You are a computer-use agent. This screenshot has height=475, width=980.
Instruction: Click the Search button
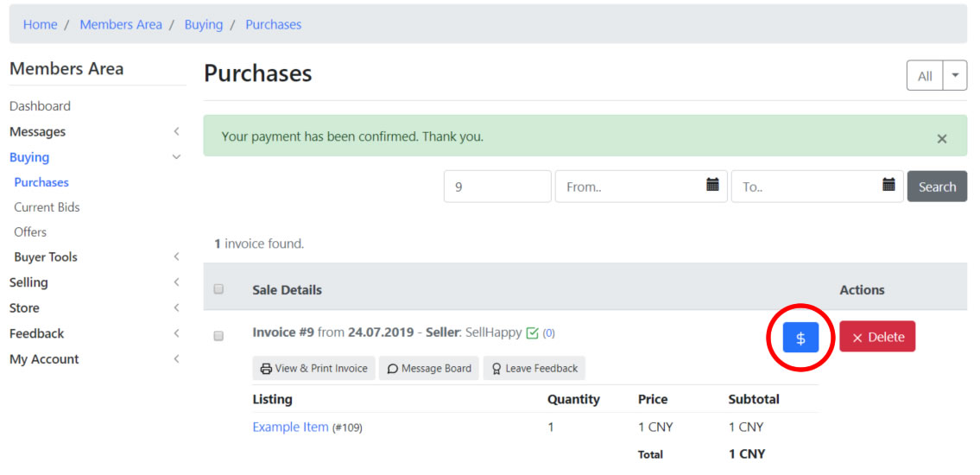pos(937,187)
